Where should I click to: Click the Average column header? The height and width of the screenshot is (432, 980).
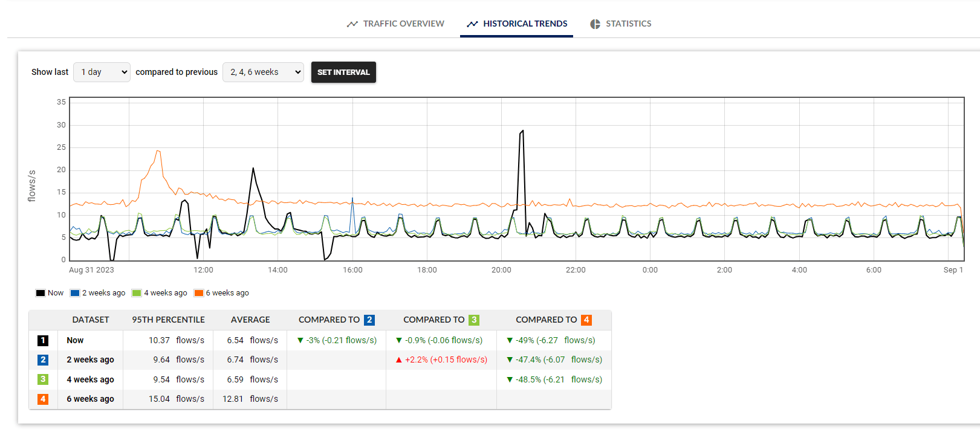(250, 320)
